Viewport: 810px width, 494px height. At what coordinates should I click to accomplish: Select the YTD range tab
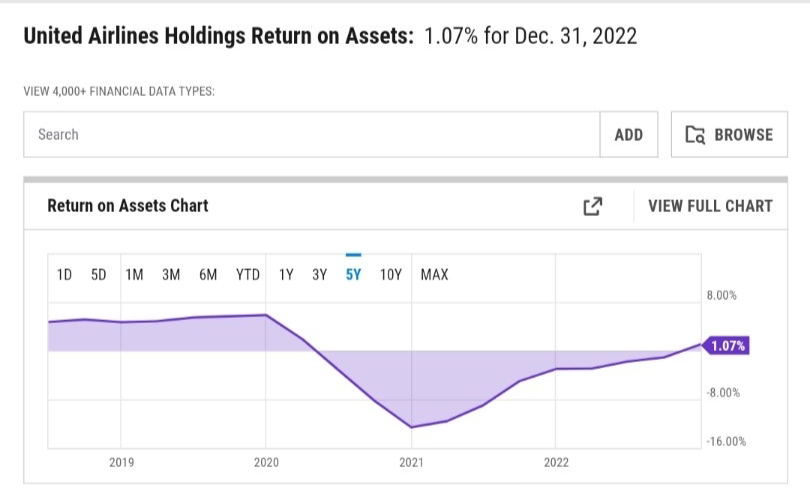[247, 275]
